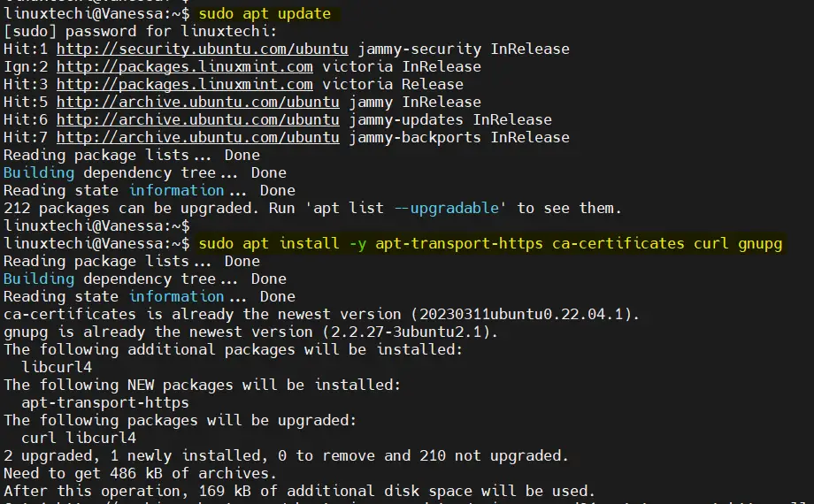This screenshot has height=504, width=814.
Task: Open the archive.ubuntu.com link for jammy-updates
Action: click(x=198, y=119)
